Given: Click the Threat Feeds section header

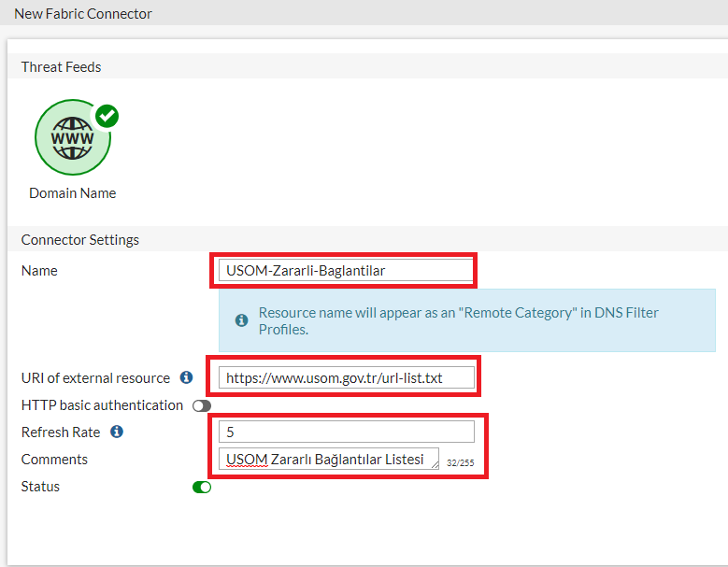Looking at the screenshot, I should click(62, 67).
